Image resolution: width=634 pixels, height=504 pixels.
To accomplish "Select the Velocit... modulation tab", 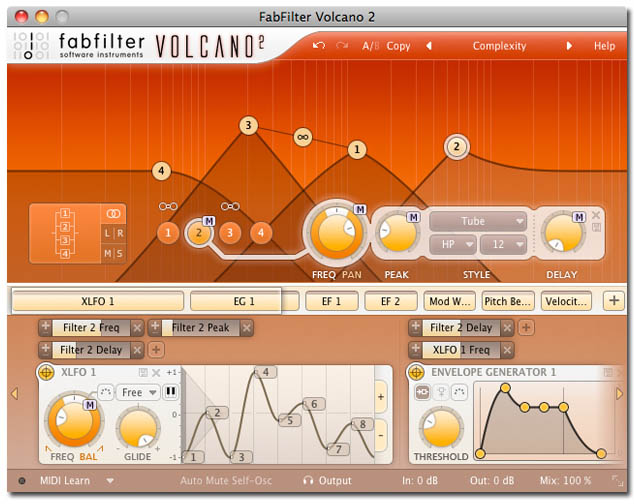I will (x=566, y=301).
